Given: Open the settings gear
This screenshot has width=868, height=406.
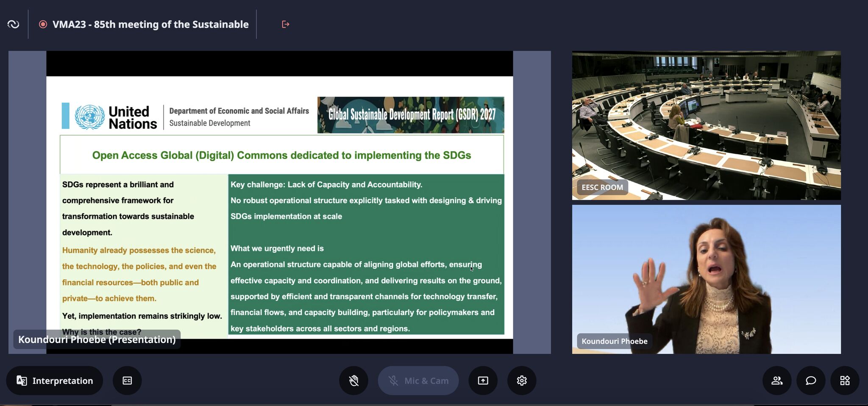Looking at the screenshot, I should (x=522, y=381).
